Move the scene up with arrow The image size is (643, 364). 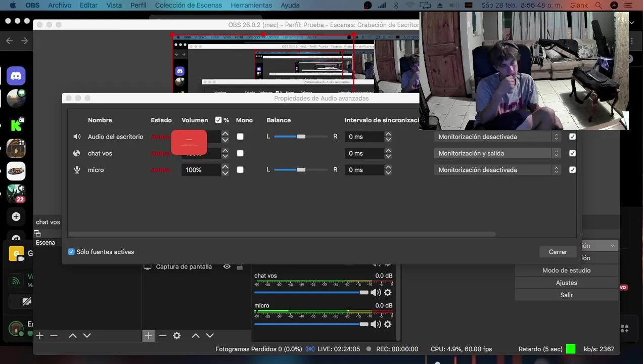[x=73, y=335]
